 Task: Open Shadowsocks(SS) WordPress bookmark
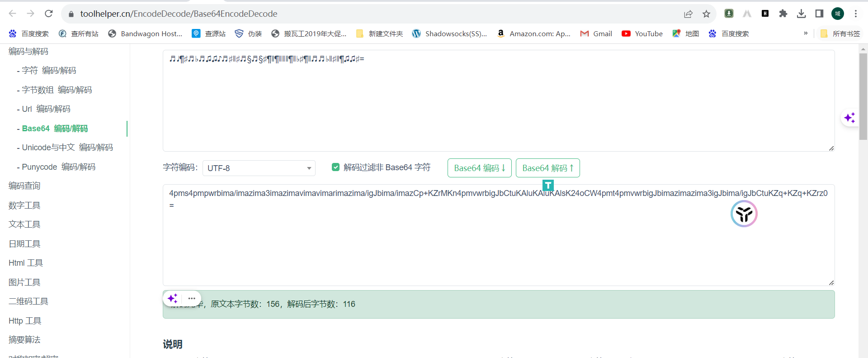(x=449, y=33)
